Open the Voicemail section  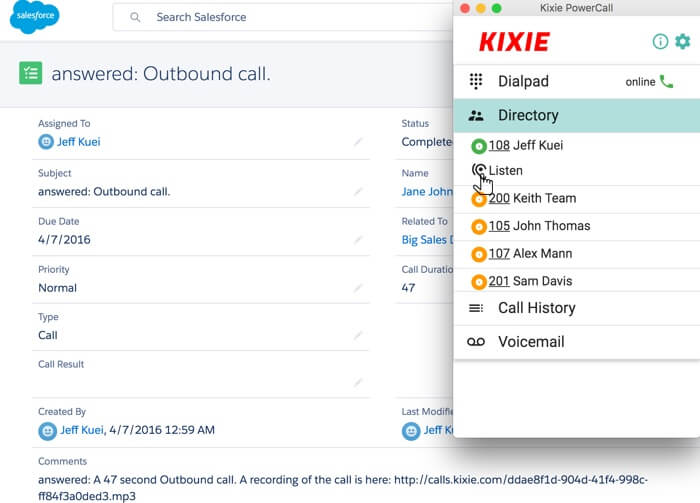pos(576,342)
